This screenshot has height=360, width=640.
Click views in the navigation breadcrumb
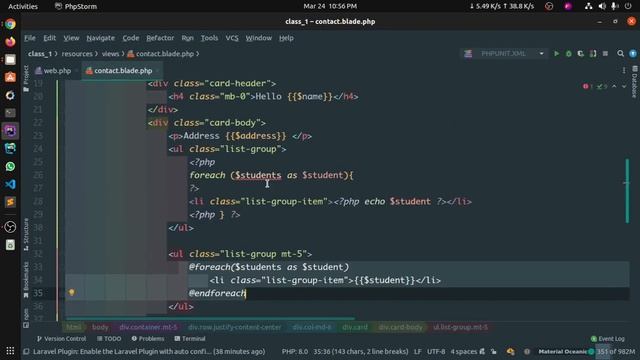[x=110, y=54]
